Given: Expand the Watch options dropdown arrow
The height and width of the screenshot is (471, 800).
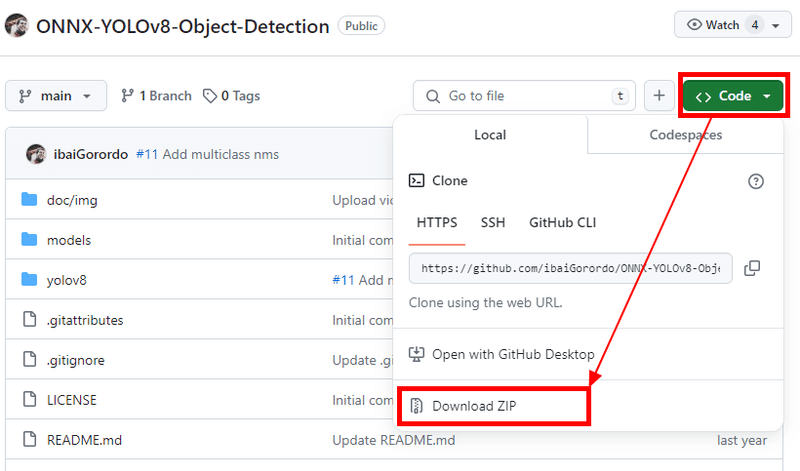Looking at the screenshot, I should tap(775, 25).
